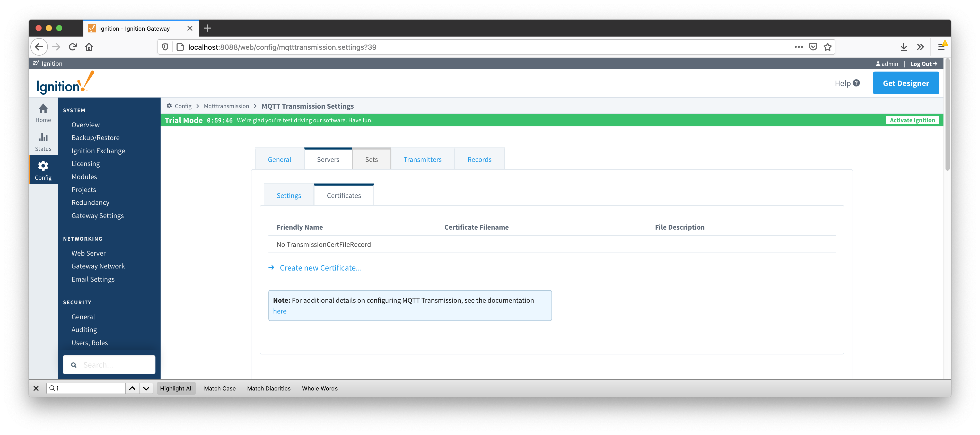Go to Home in the gateway sidebar
The image size is (980, 435).
coord(43,113)
